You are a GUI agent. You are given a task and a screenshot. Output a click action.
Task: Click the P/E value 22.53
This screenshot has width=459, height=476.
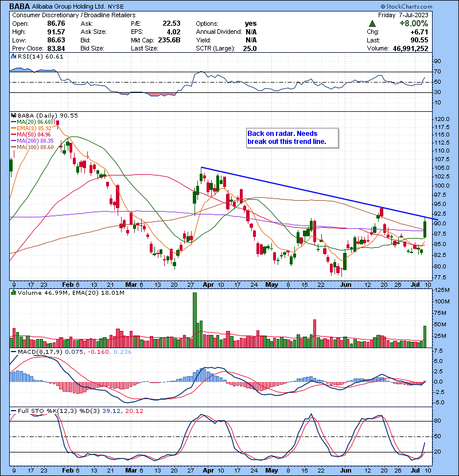point(172,24)
